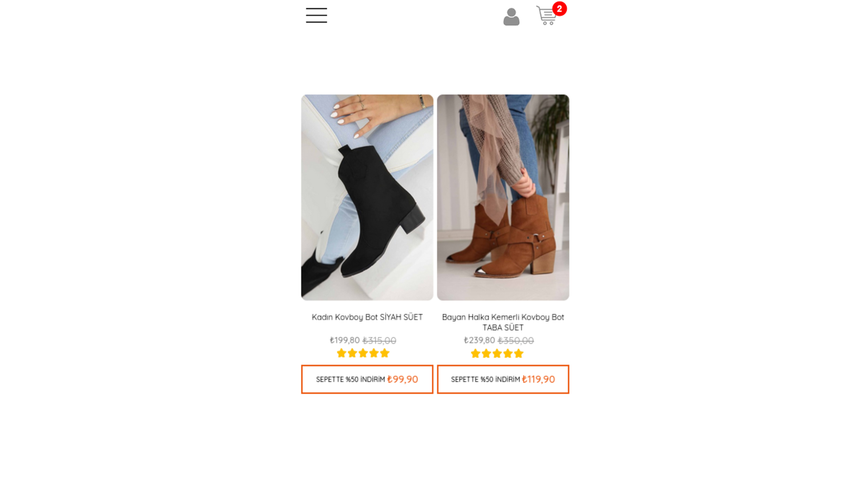Open the shopping cart icon
This screenshot has height=488, width=868.
click(x=547, y=16)
